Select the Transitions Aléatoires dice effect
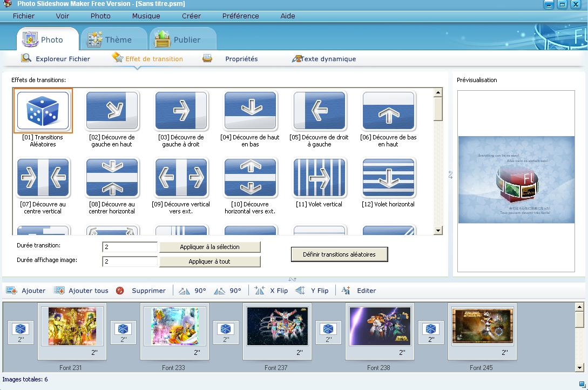The height and width of the screenshot is (390, 588). (x=43, y=111)
